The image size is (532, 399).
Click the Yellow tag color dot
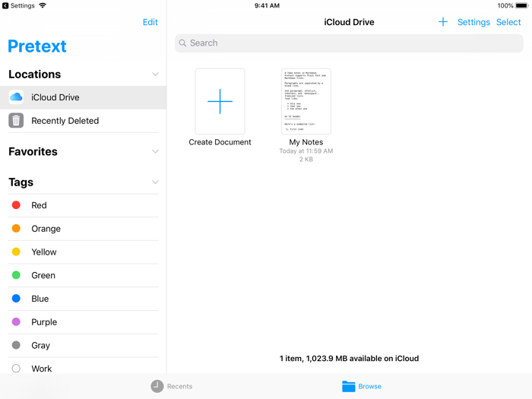[16, 252]
